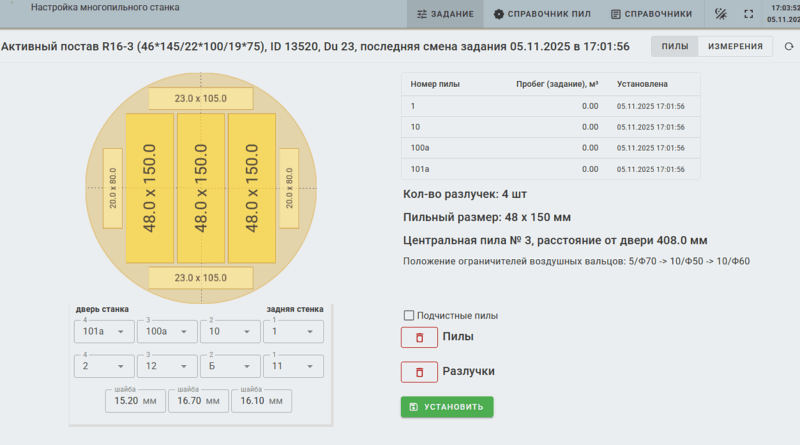Click the Задание sliders icon

(x=422, y=14)
